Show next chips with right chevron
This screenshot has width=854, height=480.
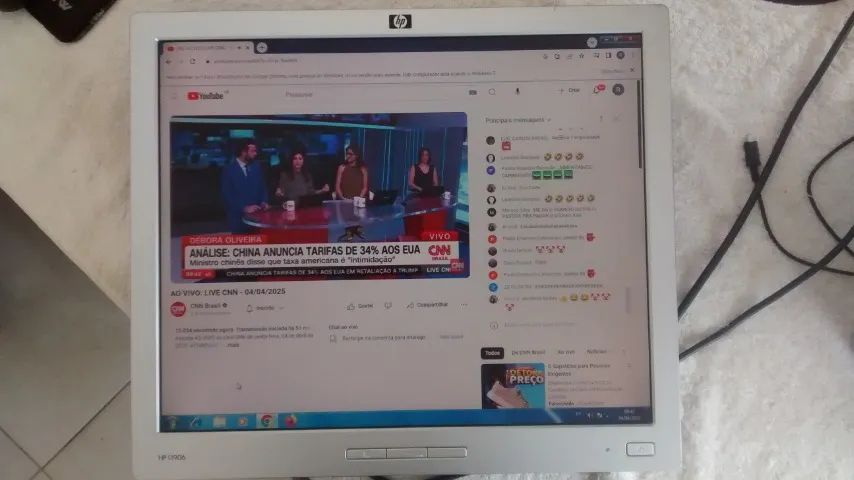pyautogui.click(x=624, y=351)
